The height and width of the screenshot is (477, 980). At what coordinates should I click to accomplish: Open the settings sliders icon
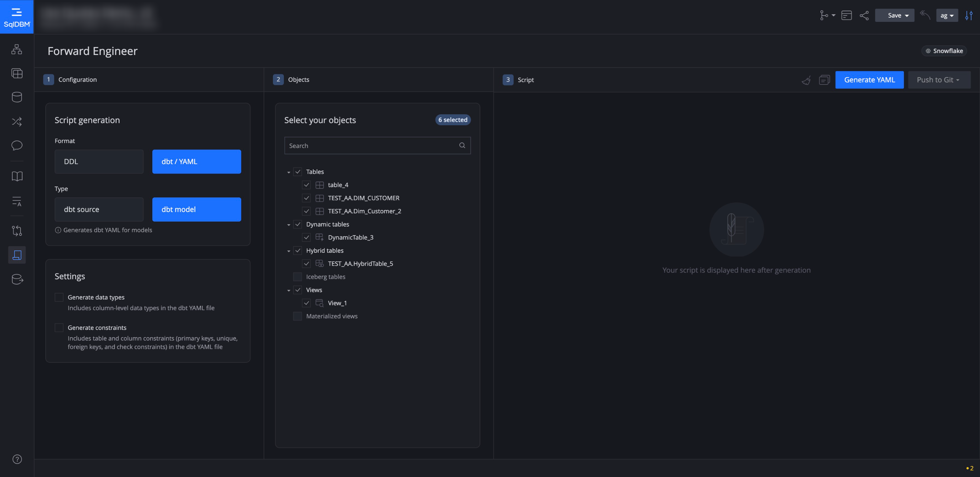969,15
